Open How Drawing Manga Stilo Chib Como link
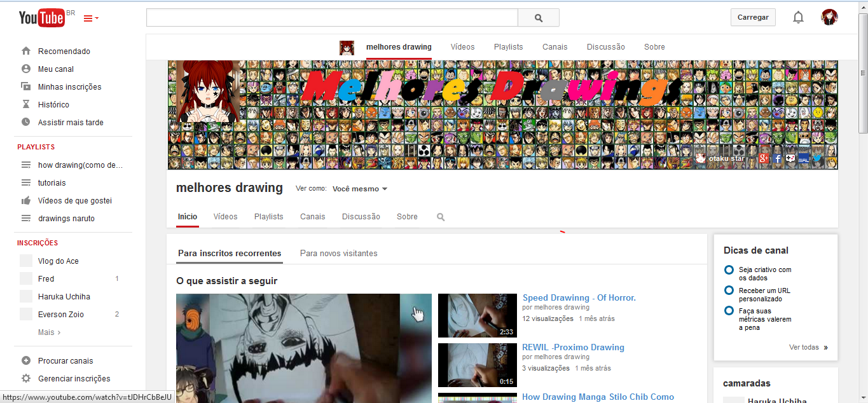This screenshot has width=868, height=403. 598,397
